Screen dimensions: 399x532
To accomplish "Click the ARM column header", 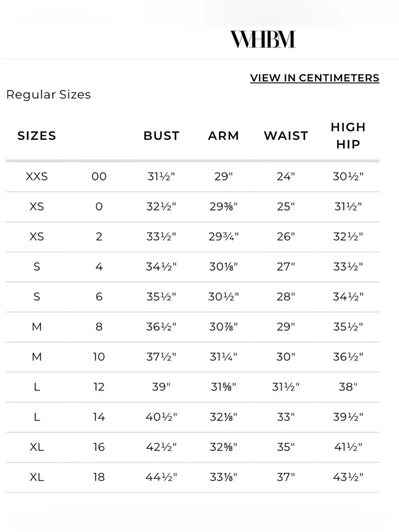I will pos(223,136).
